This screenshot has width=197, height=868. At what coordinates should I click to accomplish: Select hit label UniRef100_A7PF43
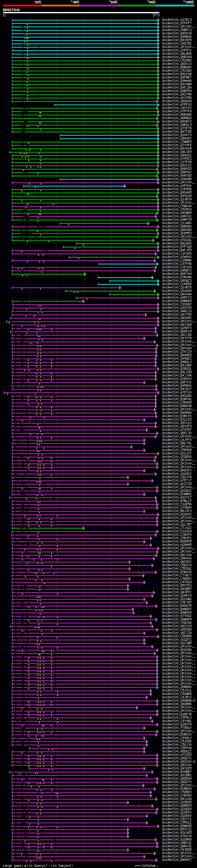(177, 105)
